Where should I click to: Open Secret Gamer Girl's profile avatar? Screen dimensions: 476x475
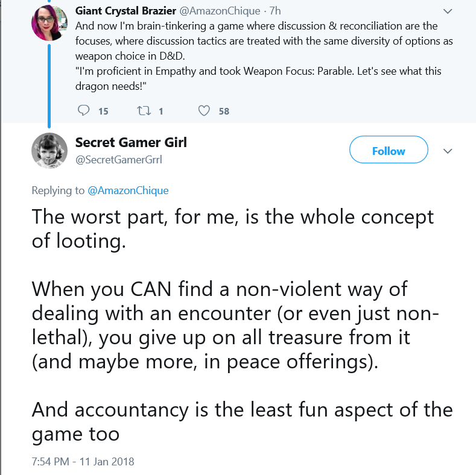click(x=49, y=151)
